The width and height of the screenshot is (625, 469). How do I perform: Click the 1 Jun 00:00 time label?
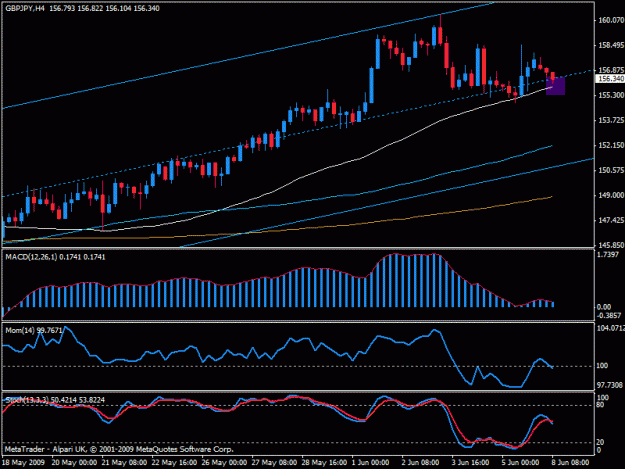pyautogui.click(x=370, y=463)
